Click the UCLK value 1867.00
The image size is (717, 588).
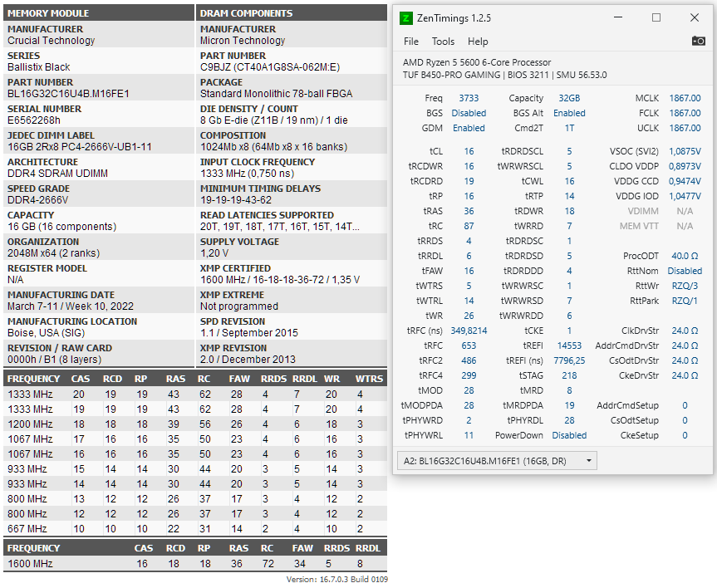coord(685,129)
